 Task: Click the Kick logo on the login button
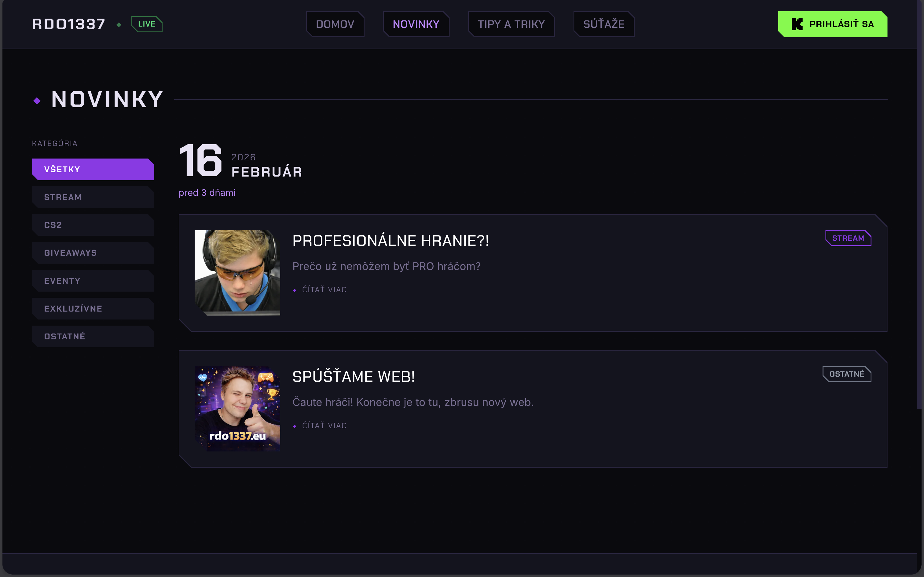[x=797, y=24]
